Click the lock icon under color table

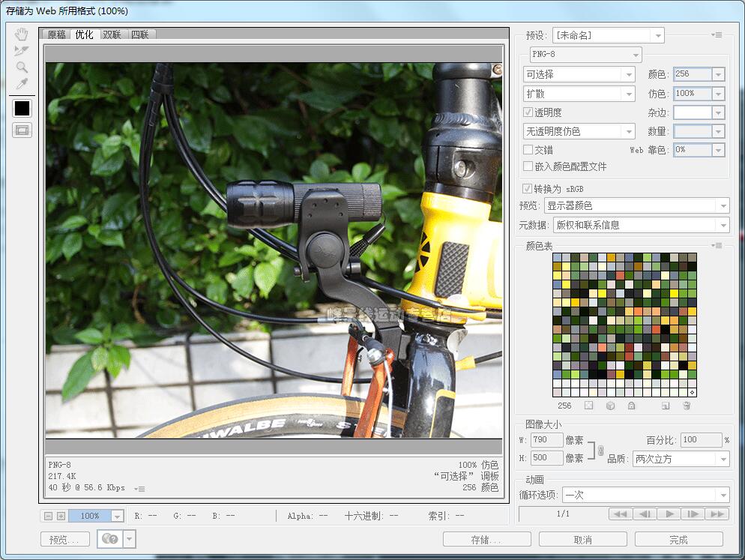[x=631, y=406]
